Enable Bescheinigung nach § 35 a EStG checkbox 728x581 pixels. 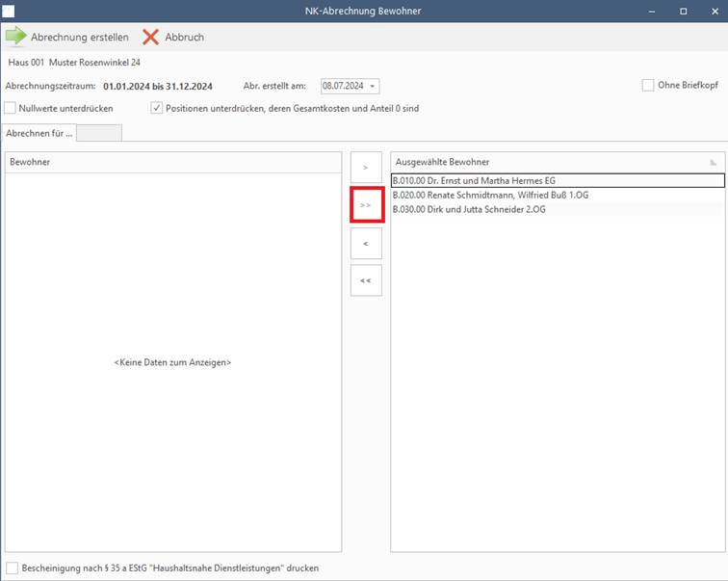pyautogui.click(x=12, y=568)
